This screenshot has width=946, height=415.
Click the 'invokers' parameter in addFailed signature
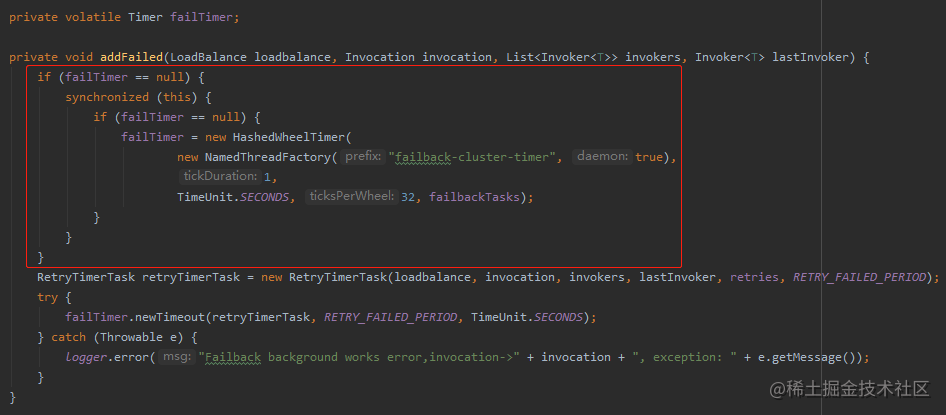click(653, 57)
